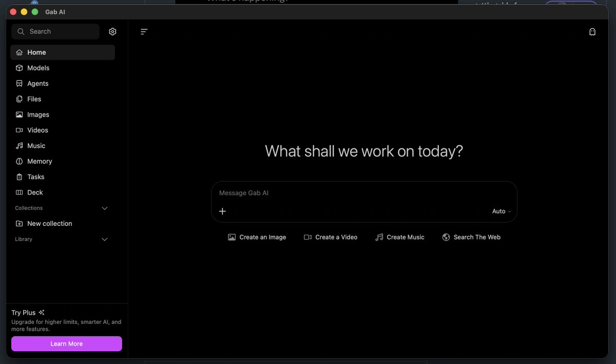Image resolution: width=616 pixels, height=364 pixels.
Task: Click the Agents robot icon
Action: tap(20, 83)
